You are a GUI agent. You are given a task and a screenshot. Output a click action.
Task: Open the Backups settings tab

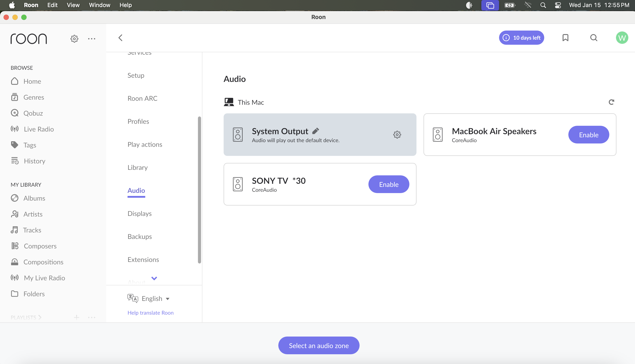pos(139,236)
